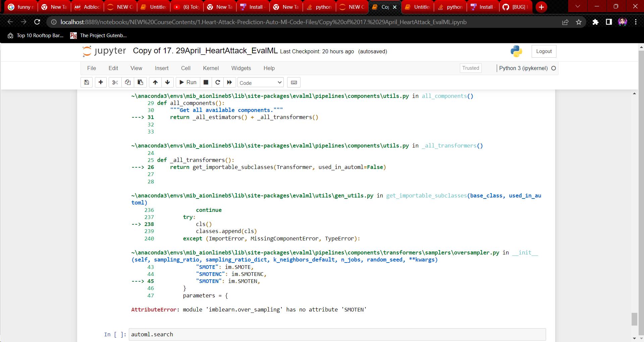Click the Logout button
This screenshot has height=342, width=644.
pos(544,51)
